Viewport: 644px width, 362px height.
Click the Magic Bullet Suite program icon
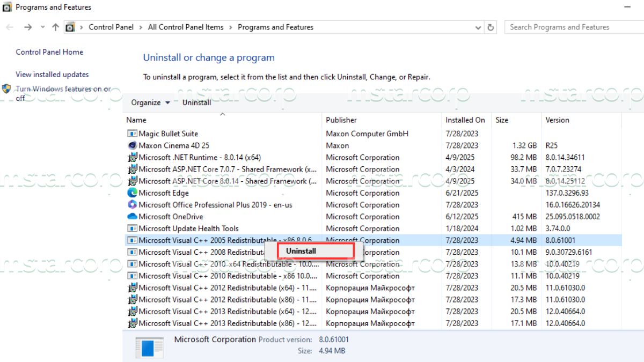click(x=132, y=134)
